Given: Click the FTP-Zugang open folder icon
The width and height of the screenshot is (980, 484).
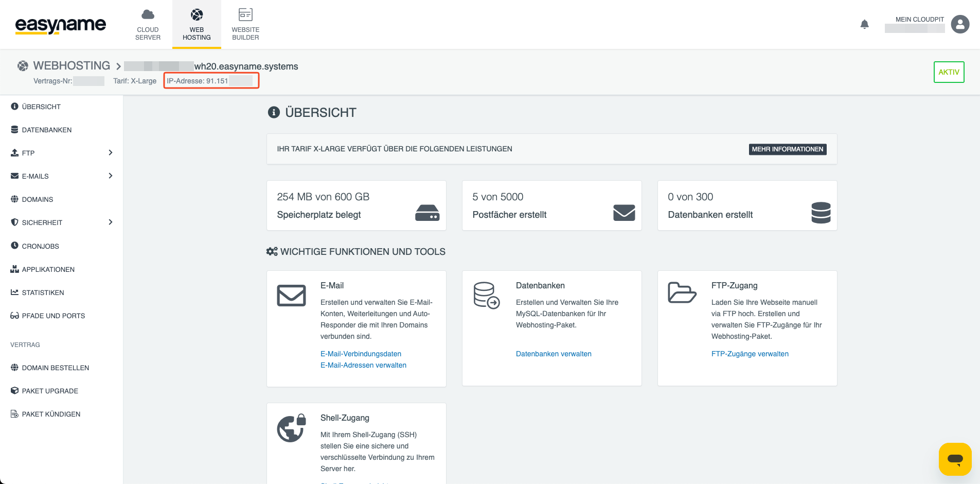Looking at the screenshot, I should point(682,292).
